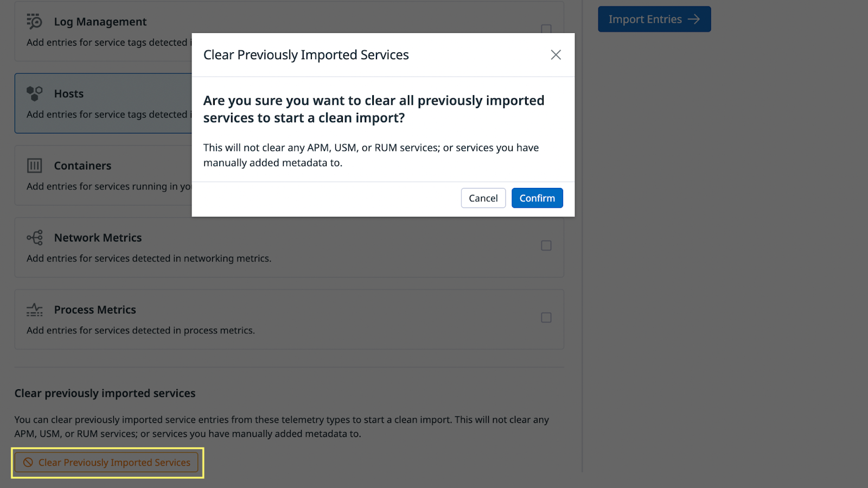Toggle the Network Metrics checkbox
Image resolution: width=868 pixels, height=488 pixels.
pyautogui.click(x=546, y=245)
